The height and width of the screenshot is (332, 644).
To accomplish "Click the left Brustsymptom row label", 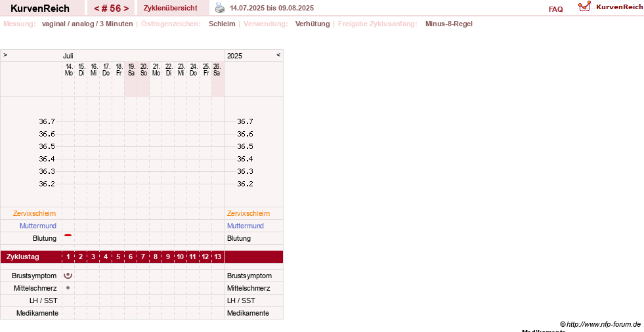I will 34,276.
